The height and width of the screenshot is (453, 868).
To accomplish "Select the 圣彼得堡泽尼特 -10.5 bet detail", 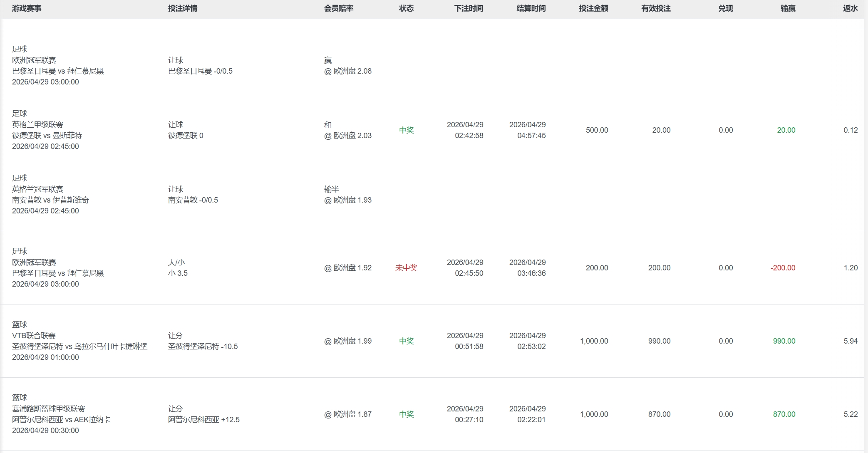I will tap(203, 347).
